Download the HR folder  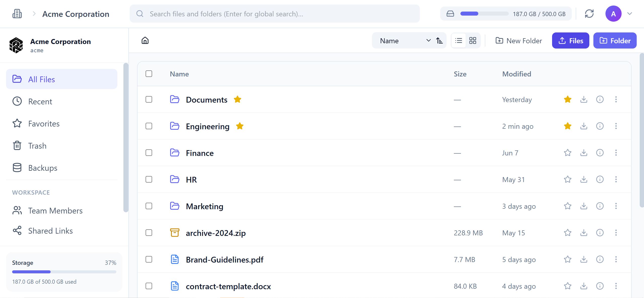pos(584,179)
